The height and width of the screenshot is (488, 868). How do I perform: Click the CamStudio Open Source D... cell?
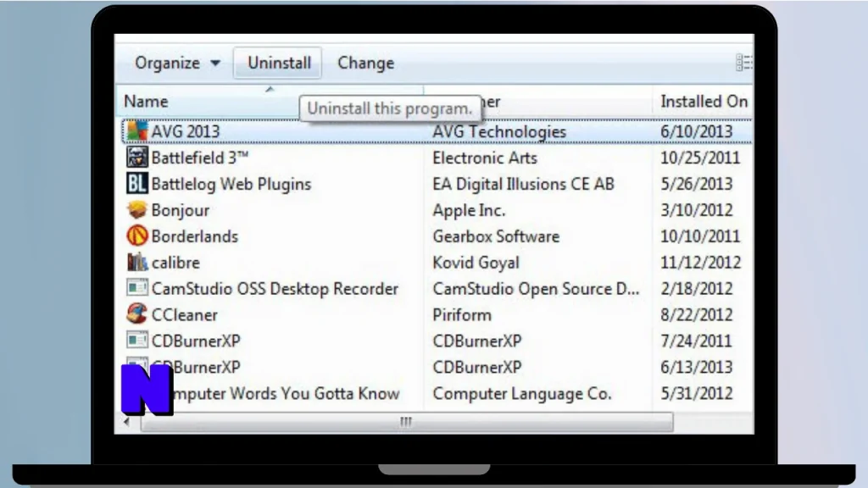tap(536, 289)
